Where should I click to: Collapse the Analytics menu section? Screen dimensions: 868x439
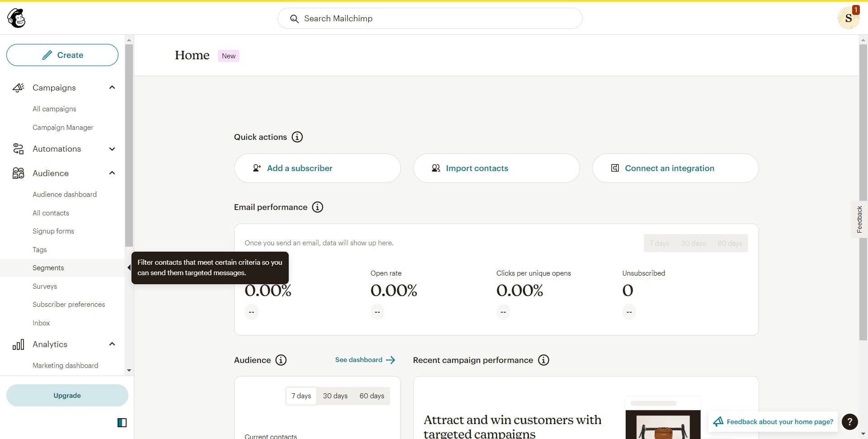(x=112, y=344)
